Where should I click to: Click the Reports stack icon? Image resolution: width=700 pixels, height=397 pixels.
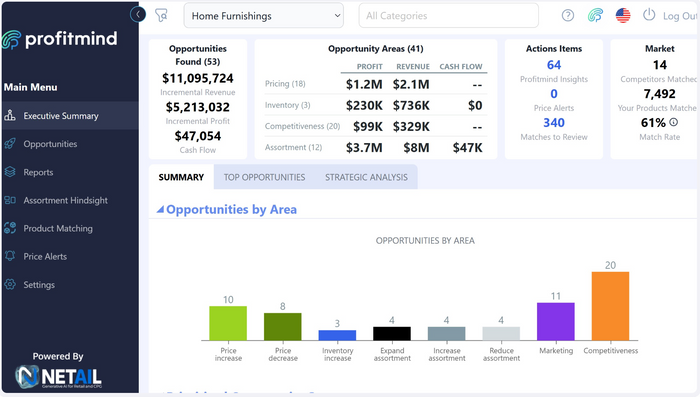[10, 172]
